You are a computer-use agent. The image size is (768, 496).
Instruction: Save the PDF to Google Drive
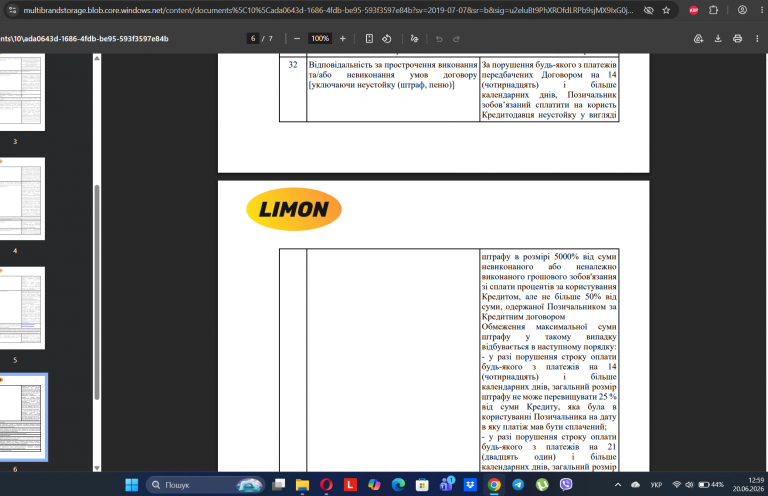click(x=698, y=39)
